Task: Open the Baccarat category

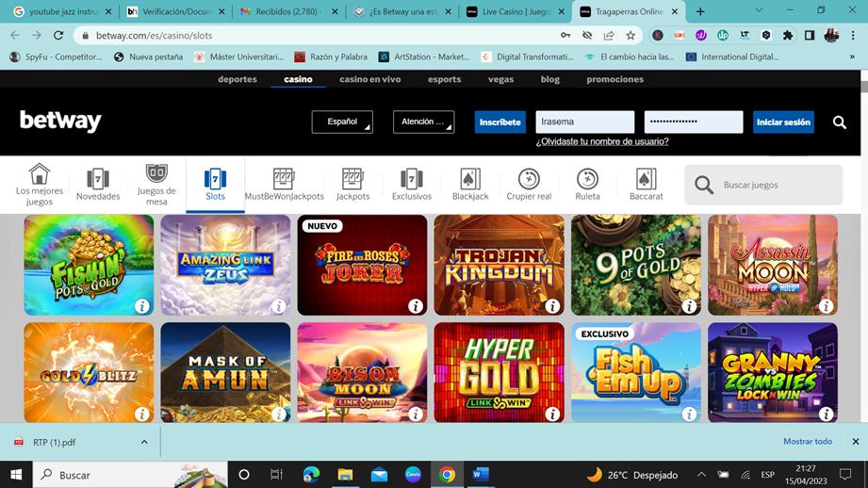Action: [646, 185]
